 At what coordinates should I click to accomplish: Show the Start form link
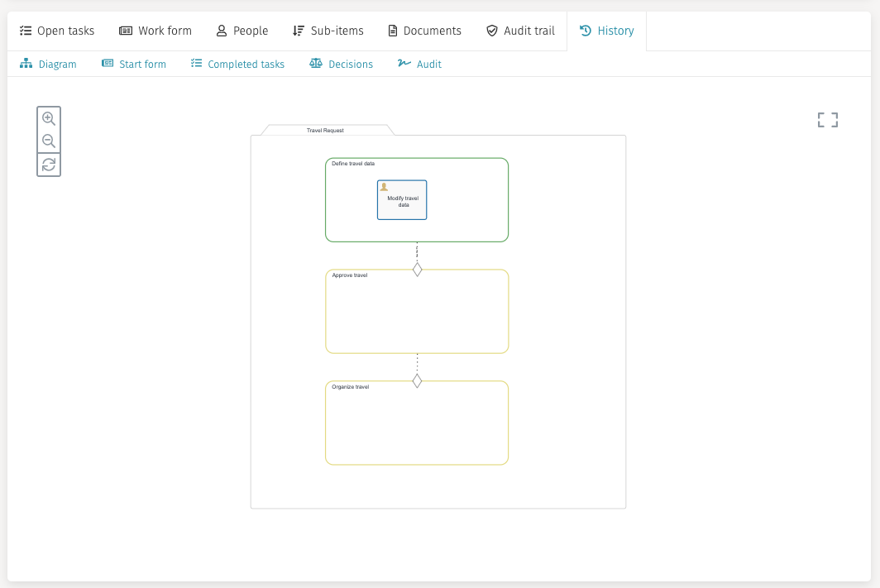click(134, 64)
